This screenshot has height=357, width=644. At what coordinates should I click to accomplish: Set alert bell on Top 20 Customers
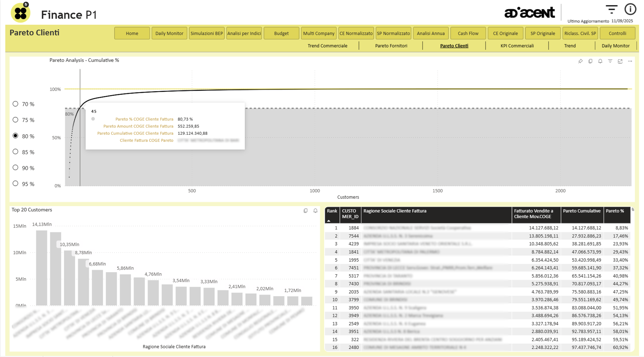tap(315, 210)
